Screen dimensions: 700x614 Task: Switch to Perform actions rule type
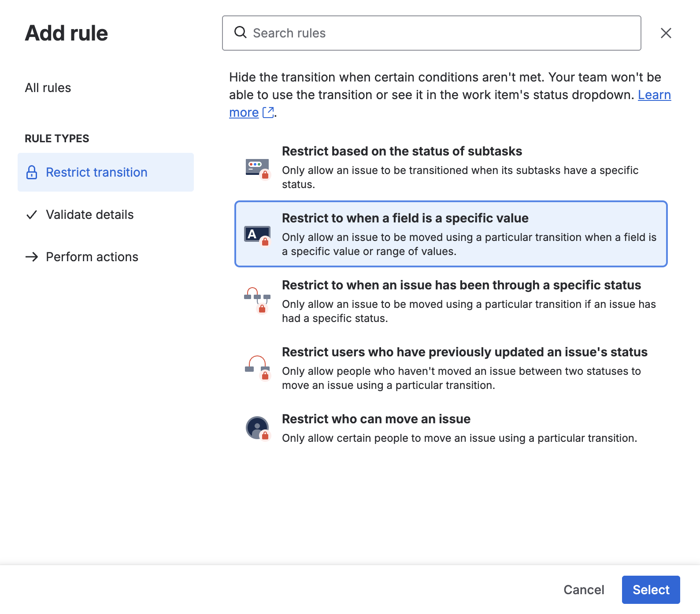(x=92, y=257)
